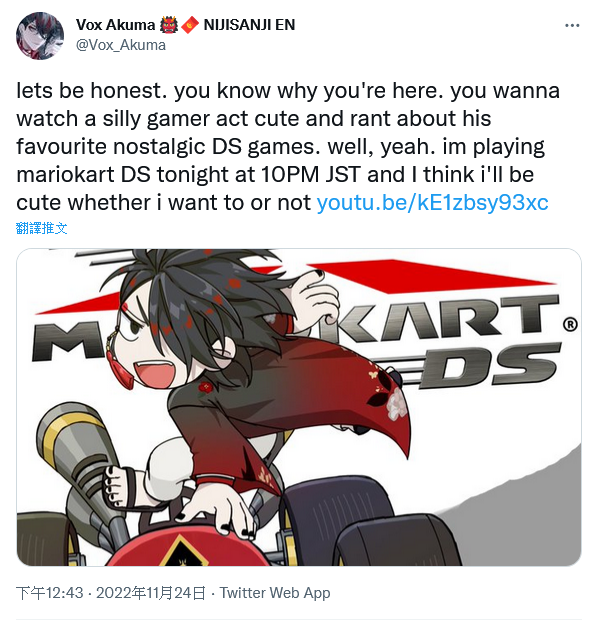This screenshot has height=620, width=598.
Task: Click the kart's front black tire
Action: click(396, 540)
